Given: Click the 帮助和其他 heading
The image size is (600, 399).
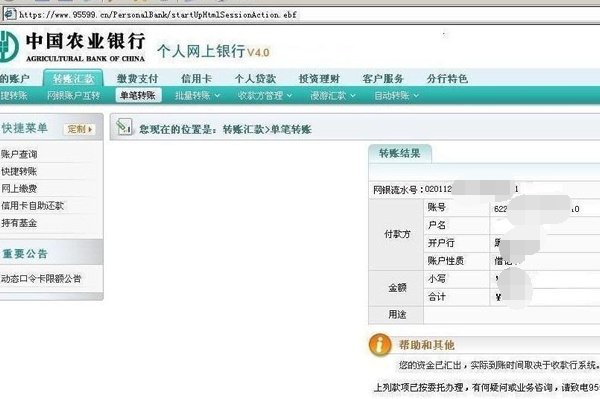Looking at the screenshot, I should point(427,345).
